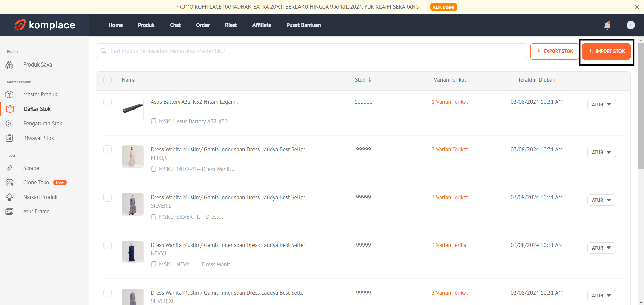The width and height of the screenshot is (644, 305).
Task: Open the user avatar menu
Action: tap(631, 25)
